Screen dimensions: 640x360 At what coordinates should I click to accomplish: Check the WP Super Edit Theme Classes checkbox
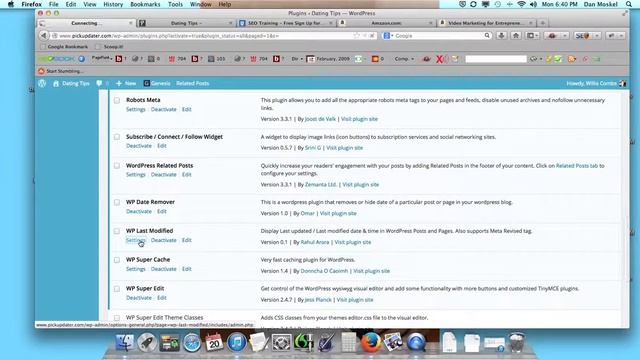point(117,318)
